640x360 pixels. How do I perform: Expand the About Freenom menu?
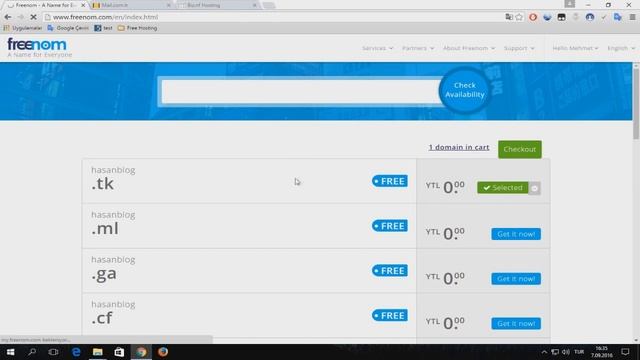[x=469, y=48]
